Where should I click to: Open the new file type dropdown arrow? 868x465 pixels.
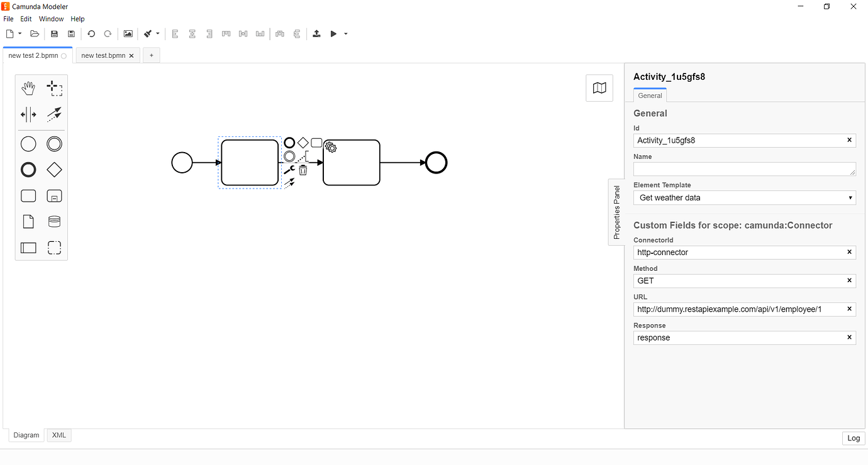(20, 34)
